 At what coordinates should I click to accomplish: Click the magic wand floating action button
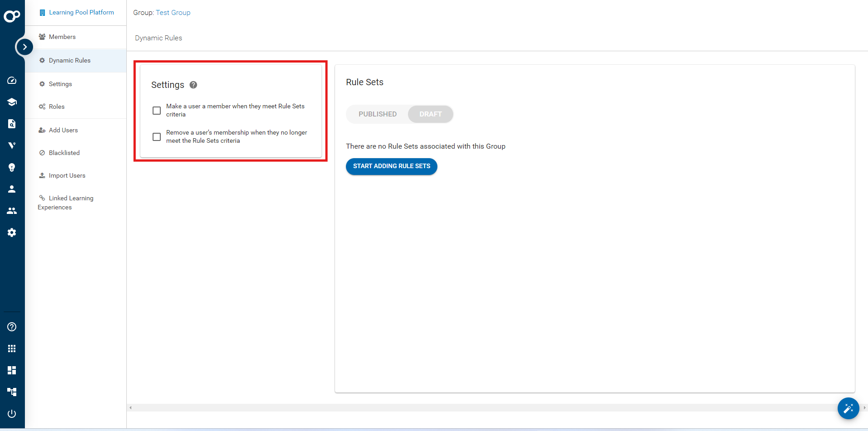(849, 408)
